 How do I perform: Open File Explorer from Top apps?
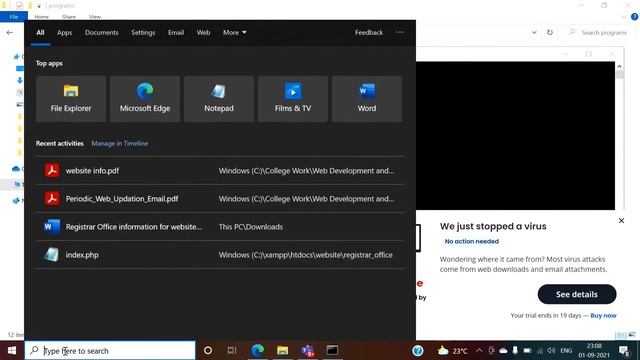(71, 99)
